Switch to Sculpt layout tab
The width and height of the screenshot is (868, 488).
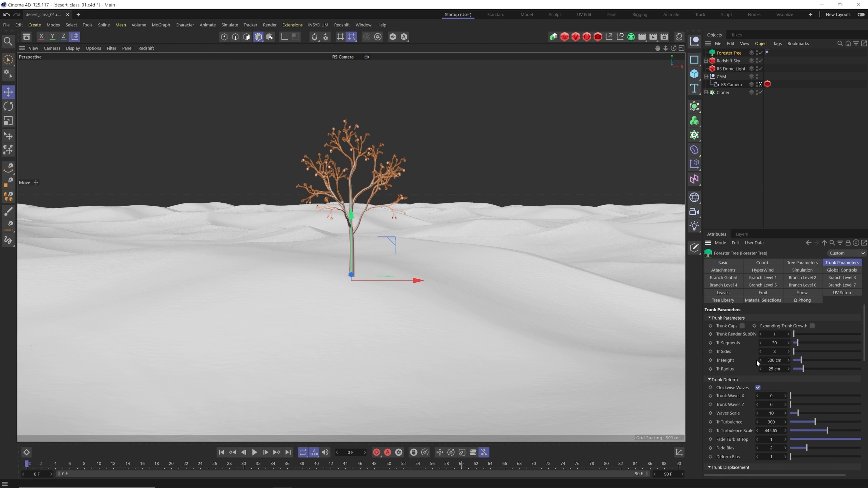click(x=555, y=14)
